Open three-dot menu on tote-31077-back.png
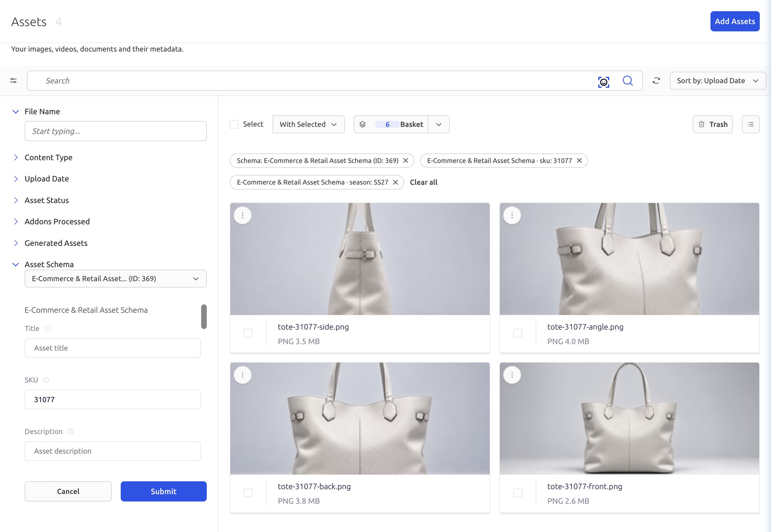Viewport: 771px width, 532px height. click(x=242, y=375)
